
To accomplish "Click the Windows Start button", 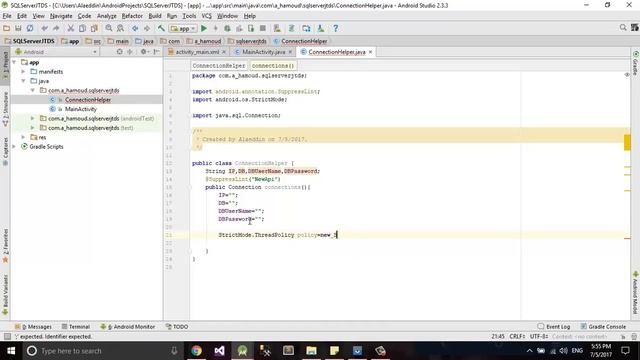I will [x=11, y=351].
